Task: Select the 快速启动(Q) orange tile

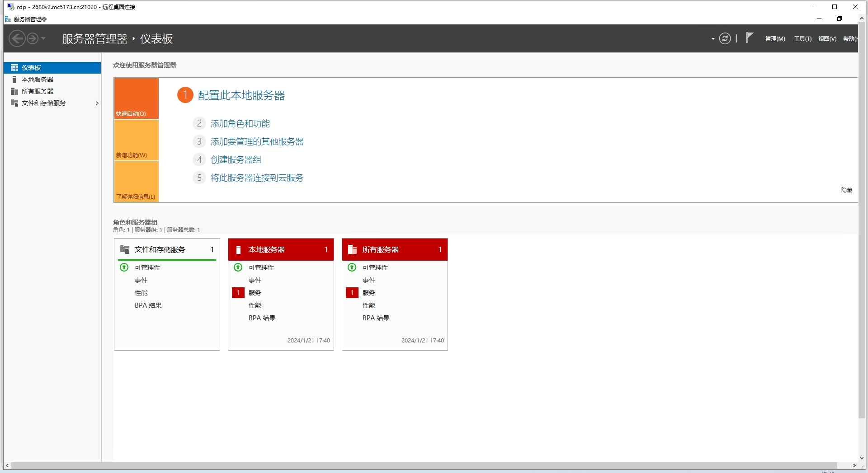Action: tap(136, 98)
